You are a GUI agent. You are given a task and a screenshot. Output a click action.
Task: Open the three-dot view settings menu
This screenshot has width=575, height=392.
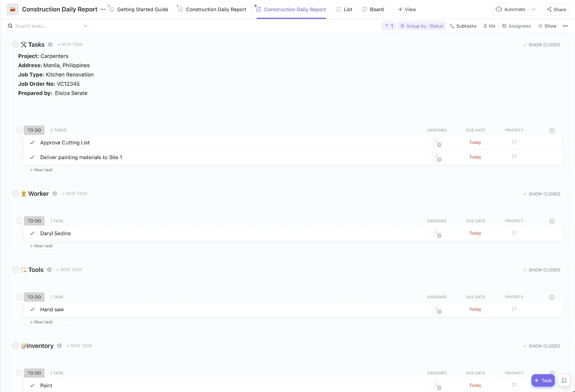565,26
